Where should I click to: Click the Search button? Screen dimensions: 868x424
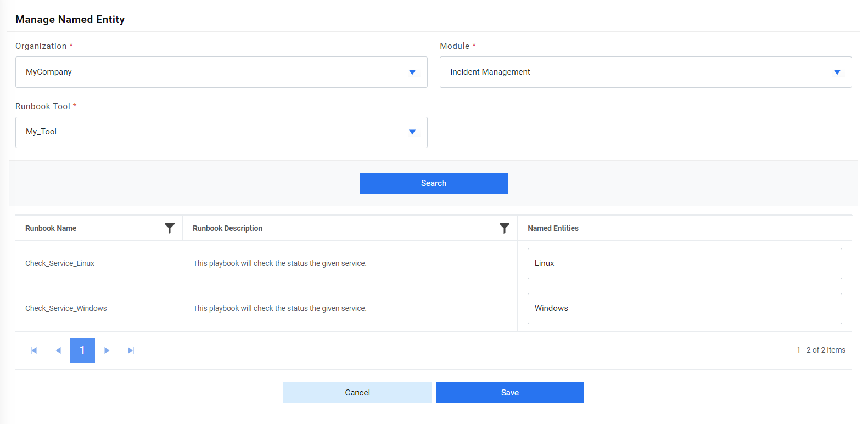[433, 184]
